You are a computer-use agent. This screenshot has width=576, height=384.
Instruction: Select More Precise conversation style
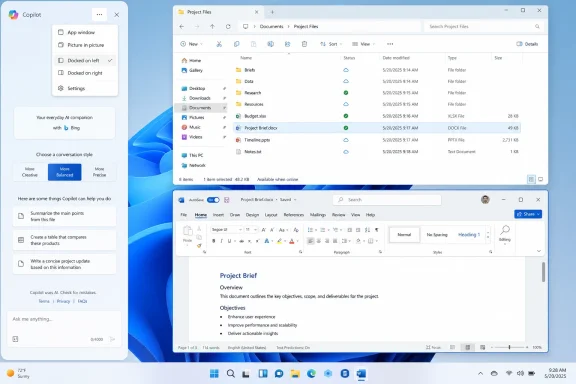(99, 172)
